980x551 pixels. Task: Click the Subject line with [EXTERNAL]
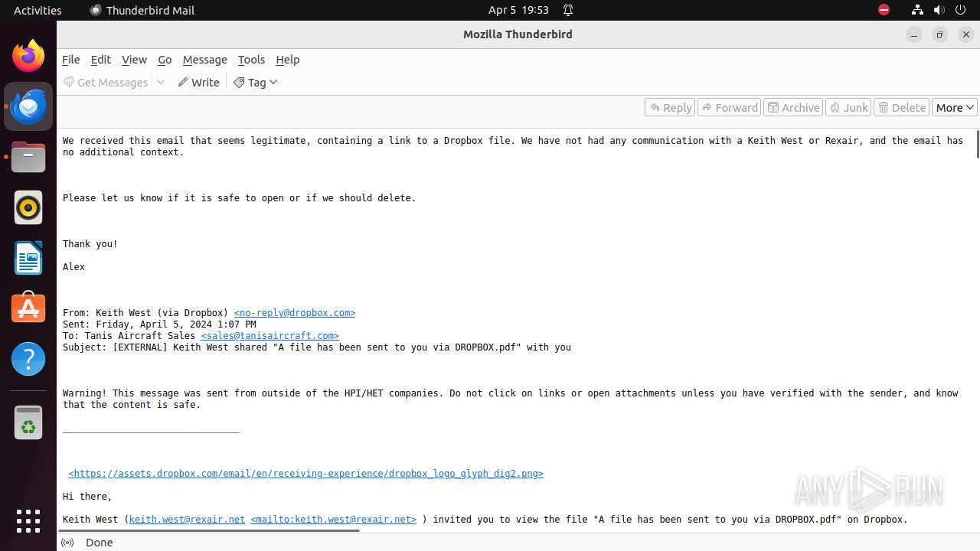(317, 347)
